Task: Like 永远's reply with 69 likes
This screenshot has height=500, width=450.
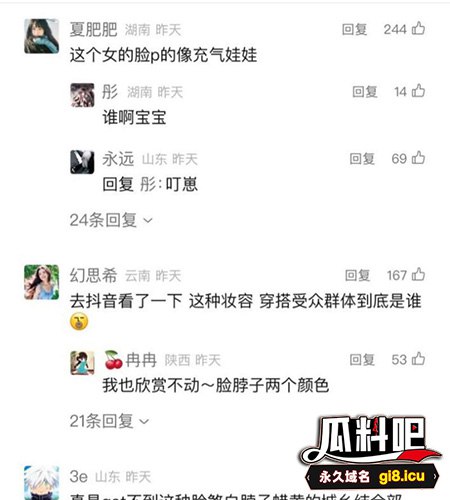Action: (418, 158)
